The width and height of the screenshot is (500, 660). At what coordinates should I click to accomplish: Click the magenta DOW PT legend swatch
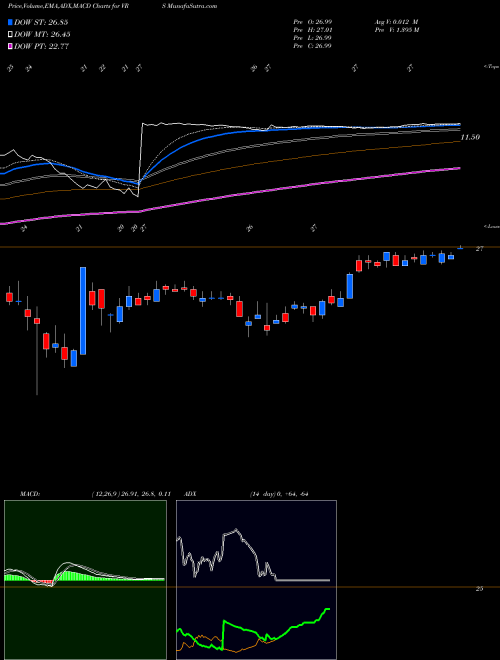click(10, 46)
